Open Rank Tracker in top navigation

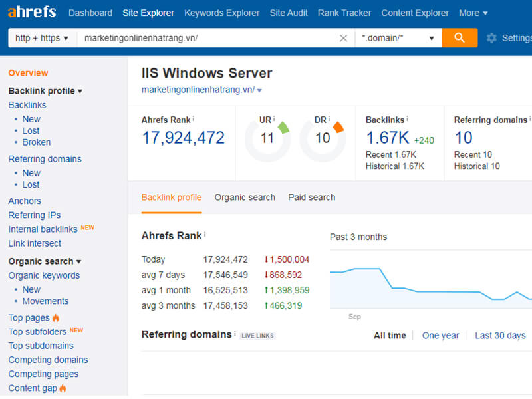[344, 13]
